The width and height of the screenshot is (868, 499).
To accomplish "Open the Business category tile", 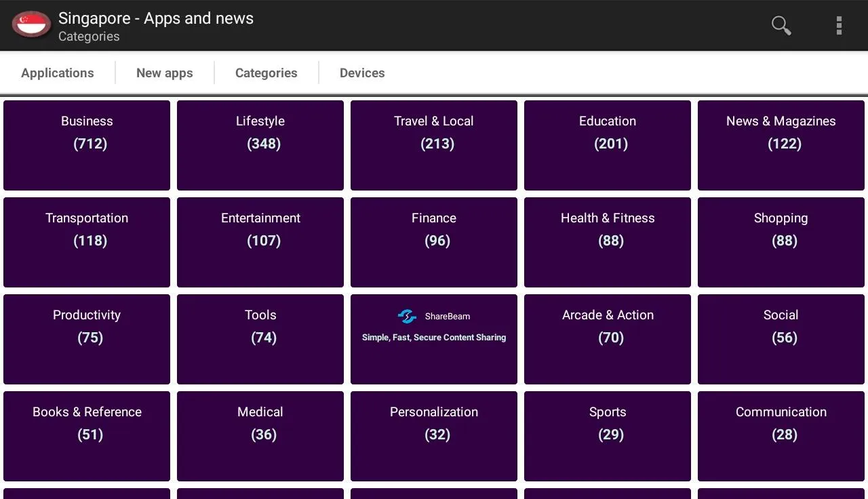I will [87, 145].
